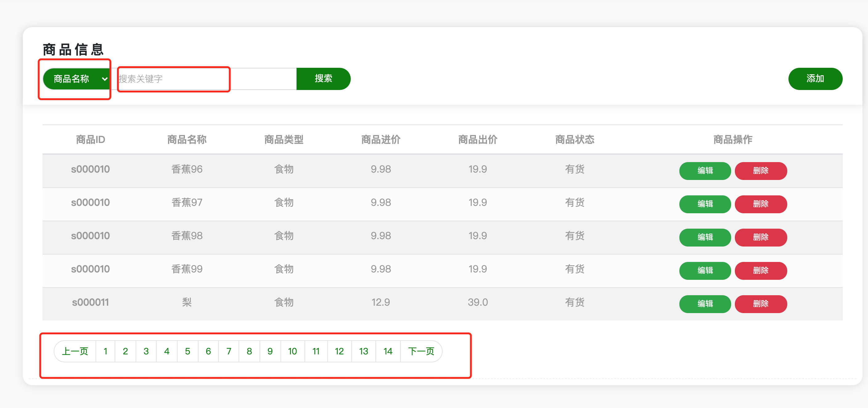Click 编辑 for product 香蕉97
Viewport: 868px width, 408px height.
tap(705, 204)
